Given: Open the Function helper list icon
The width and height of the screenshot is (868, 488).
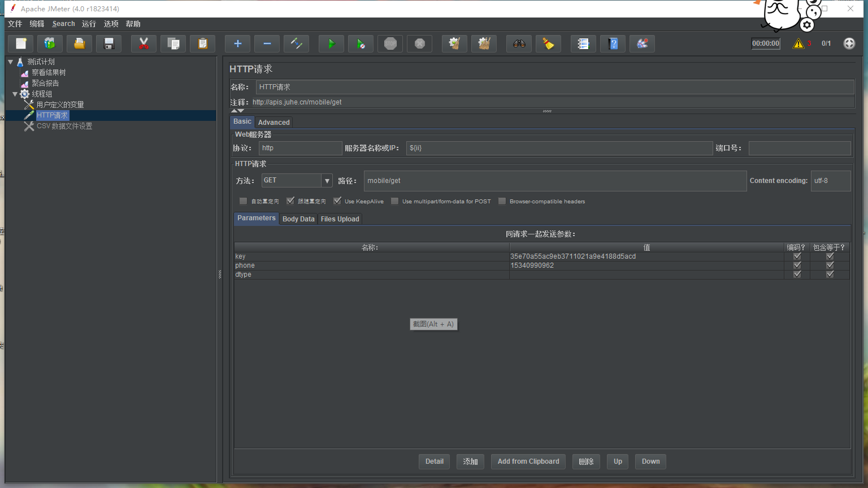Looking at the screenshot, I should point(583,43).
